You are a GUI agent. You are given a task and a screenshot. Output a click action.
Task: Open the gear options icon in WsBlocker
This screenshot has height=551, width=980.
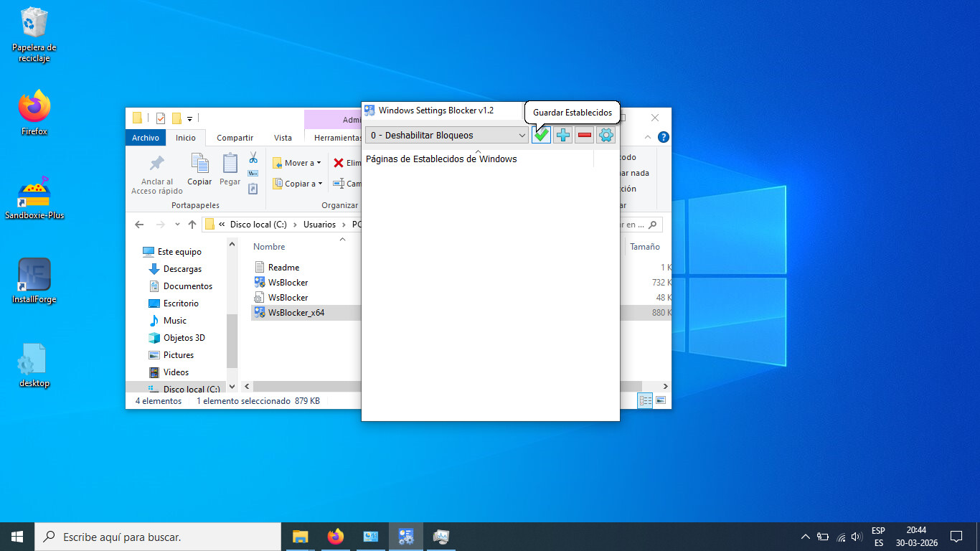[x=606, y=135]
